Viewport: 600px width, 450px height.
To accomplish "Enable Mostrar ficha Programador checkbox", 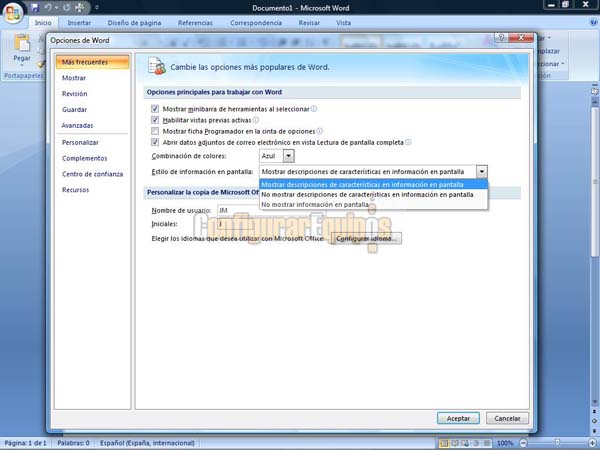I will pos(155,131).
